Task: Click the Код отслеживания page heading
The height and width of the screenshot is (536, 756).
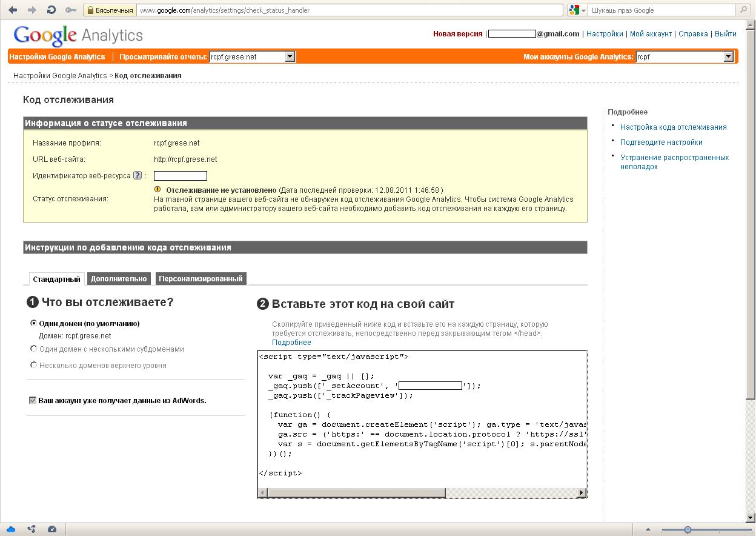Action: (x=68, y=99)
